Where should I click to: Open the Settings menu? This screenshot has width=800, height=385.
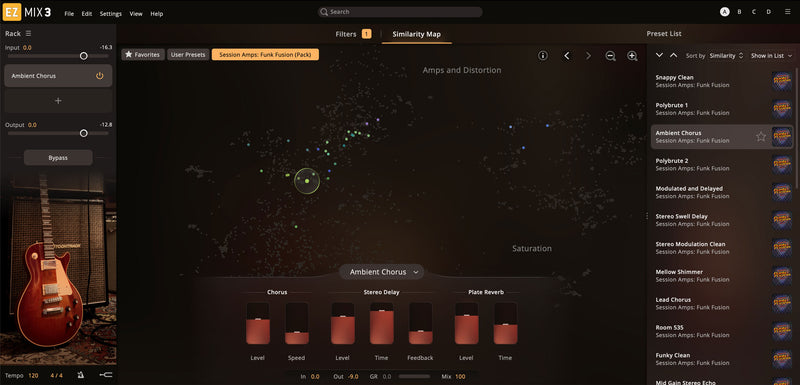111,14
